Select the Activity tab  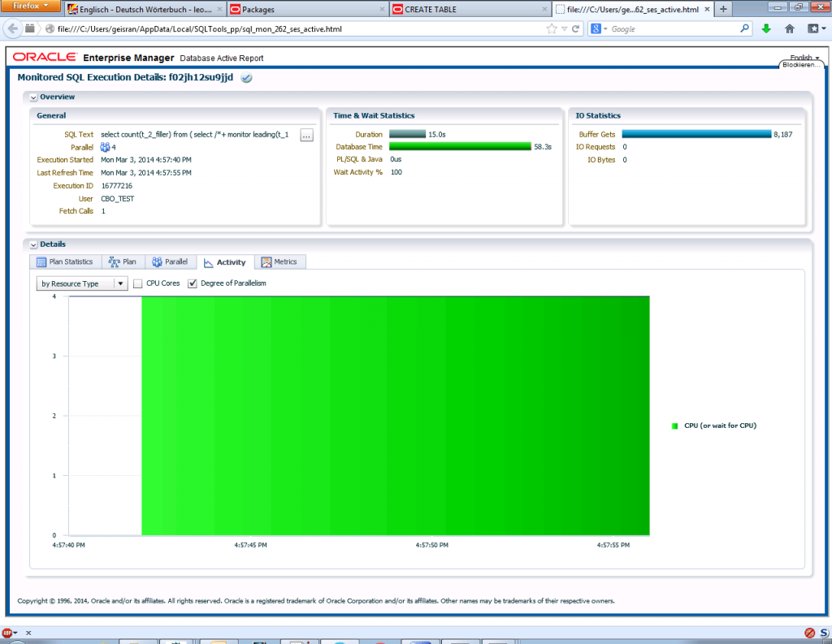pos(225,262)
